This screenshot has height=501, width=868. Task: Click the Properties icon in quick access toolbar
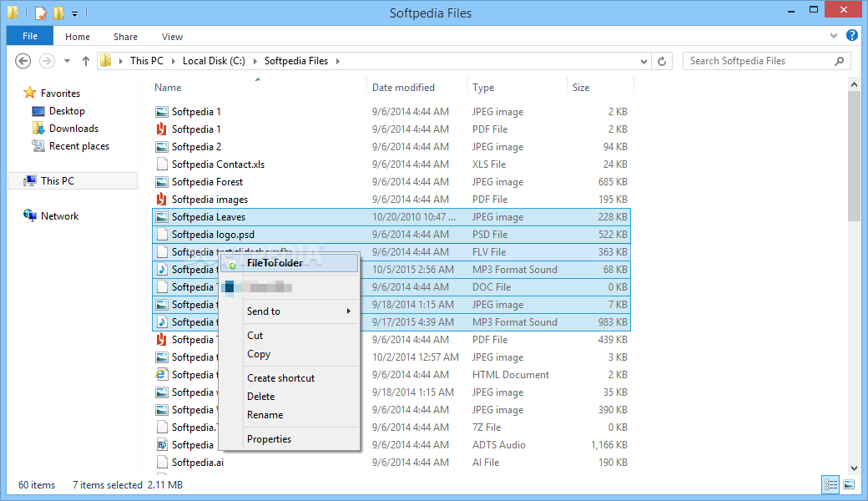[x=41, y=13]
